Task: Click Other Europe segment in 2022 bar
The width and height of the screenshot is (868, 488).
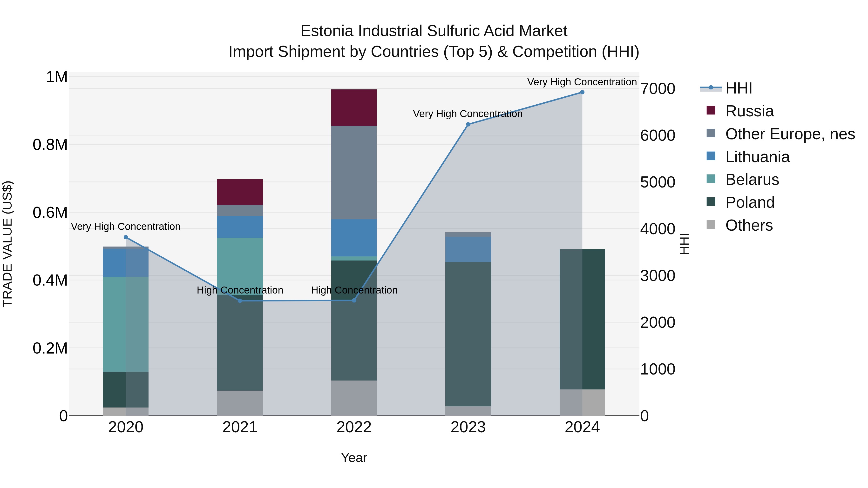Action: [354, 173]
